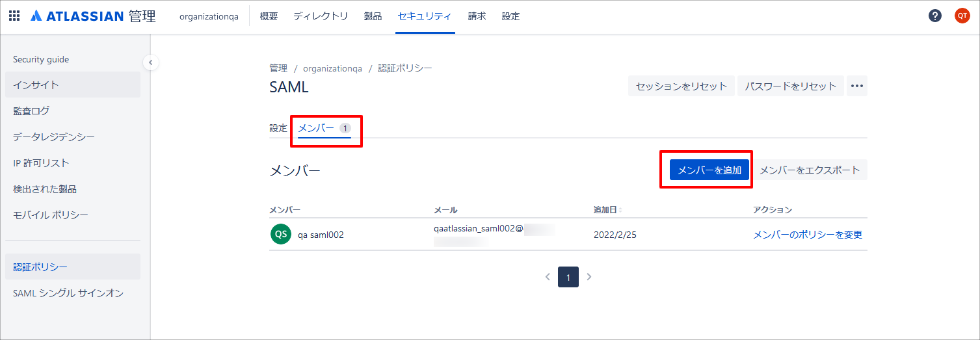Open the three-dots more actions menu
Image resolution: width=980 pixels, height=340 pixels.
tap(857, 86)
